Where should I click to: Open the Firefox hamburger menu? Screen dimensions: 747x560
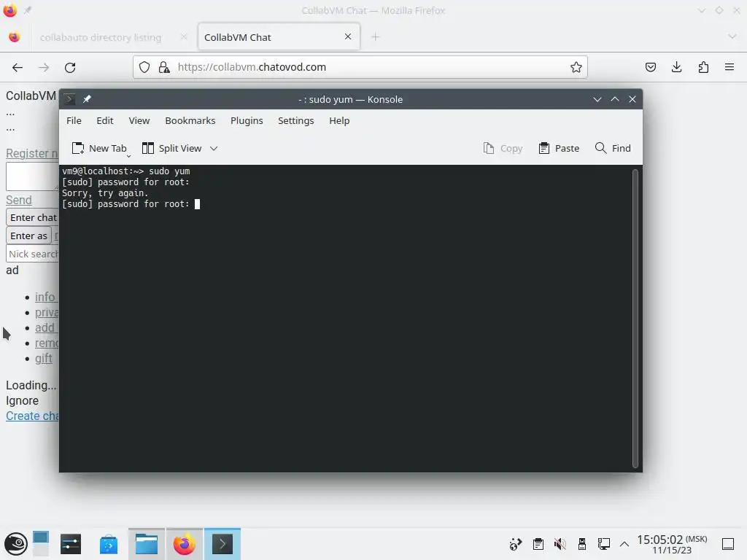tap(729, 67)
